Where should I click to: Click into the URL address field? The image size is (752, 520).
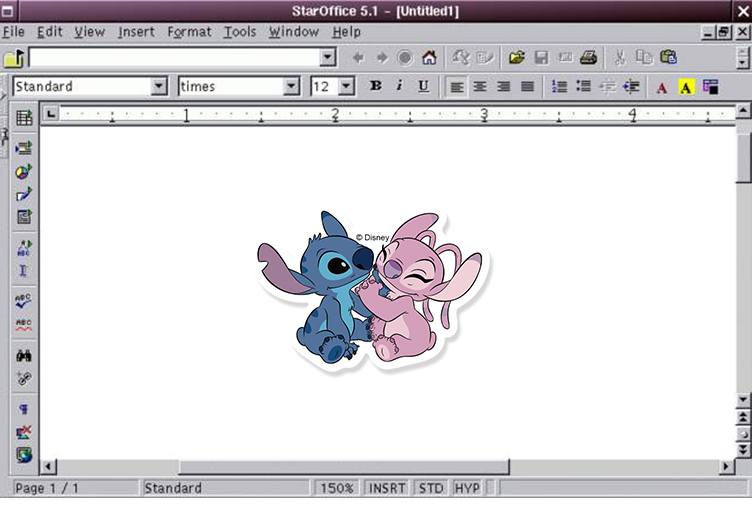175,58
